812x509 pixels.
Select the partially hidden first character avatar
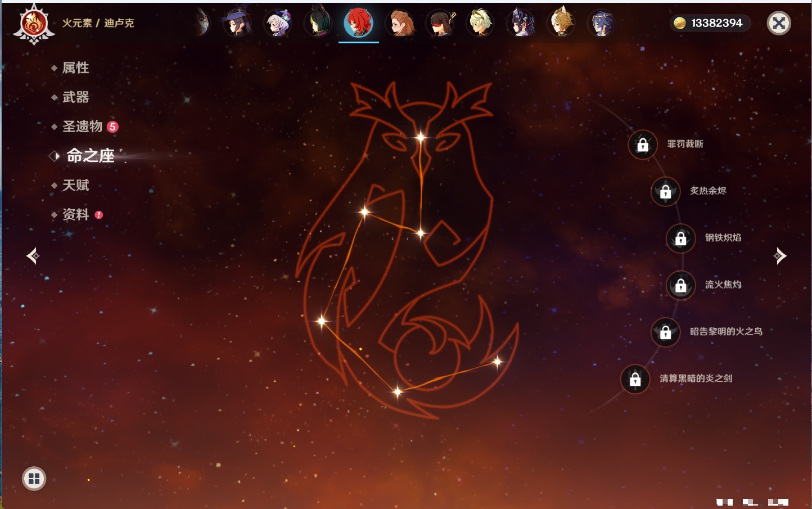pyautogui.click(x=202, y=24)
